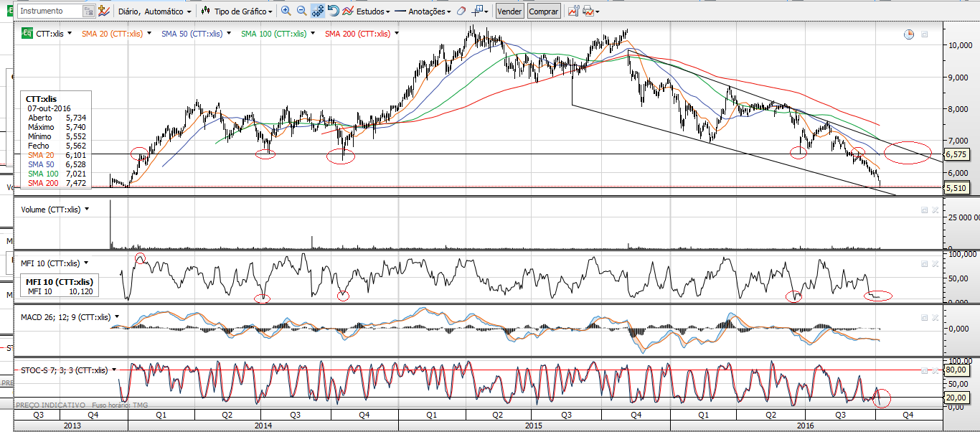Maximize the MFI 10 pane
Image resolution: width=980 pixels, height=432 pixels.
(x=925, y=263)
